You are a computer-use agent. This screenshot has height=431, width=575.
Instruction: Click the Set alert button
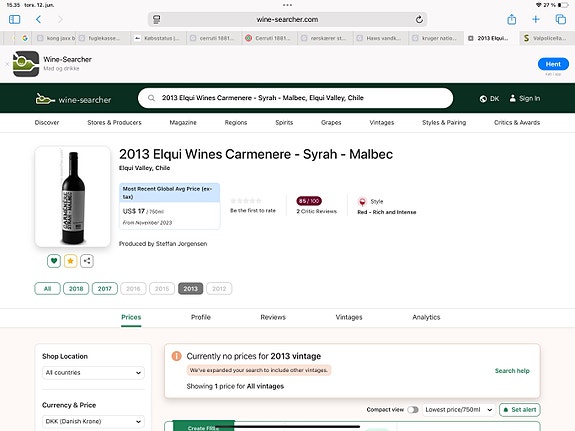[520, 410]
